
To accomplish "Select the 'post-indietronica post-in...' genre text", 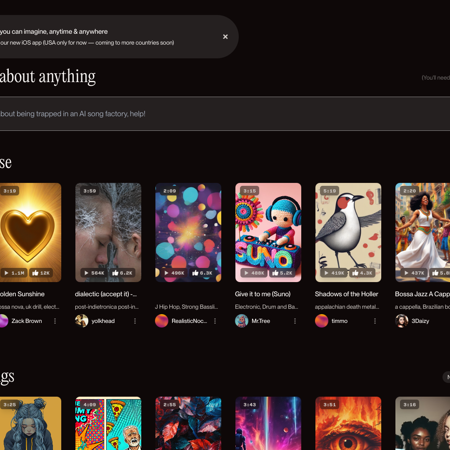I will [x=107, y=307].
